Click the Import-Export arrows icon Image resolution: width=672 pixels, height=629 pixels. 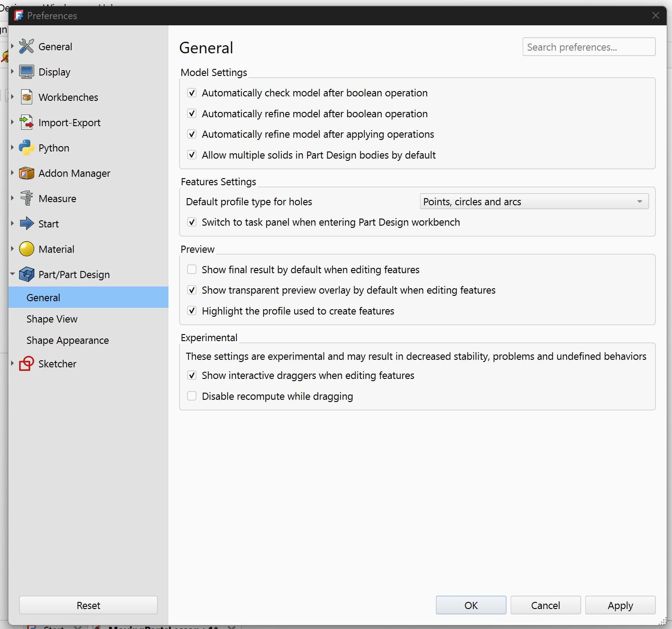point(27,122)
